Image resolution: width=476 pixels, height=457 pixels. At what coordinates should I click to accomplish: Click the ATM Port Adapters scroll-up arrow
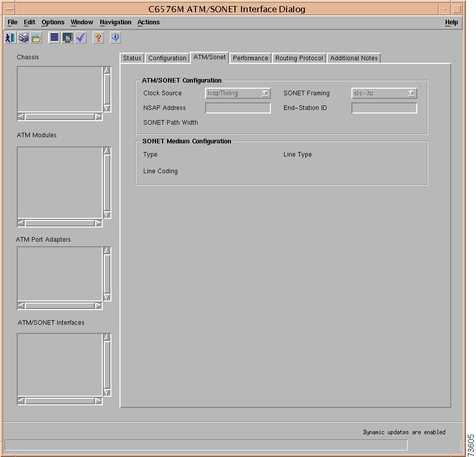tap(107, 250)
